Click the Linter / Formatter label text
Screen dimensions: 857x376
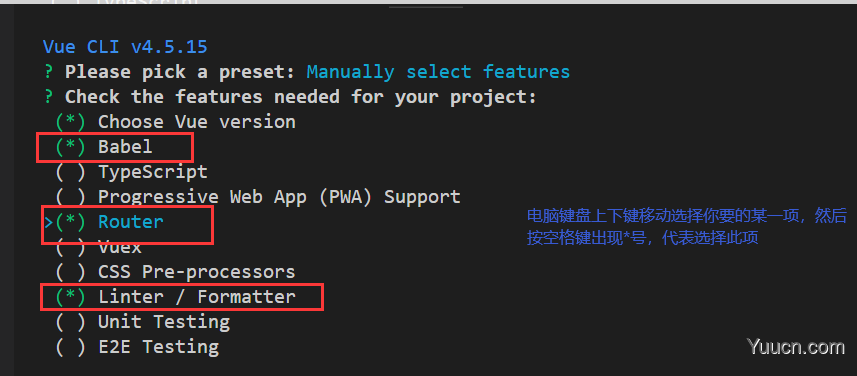197,297
